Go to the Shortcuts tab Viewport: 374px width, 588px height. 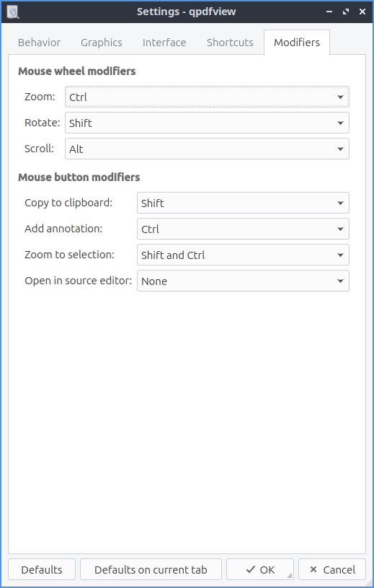coord(230,43)
